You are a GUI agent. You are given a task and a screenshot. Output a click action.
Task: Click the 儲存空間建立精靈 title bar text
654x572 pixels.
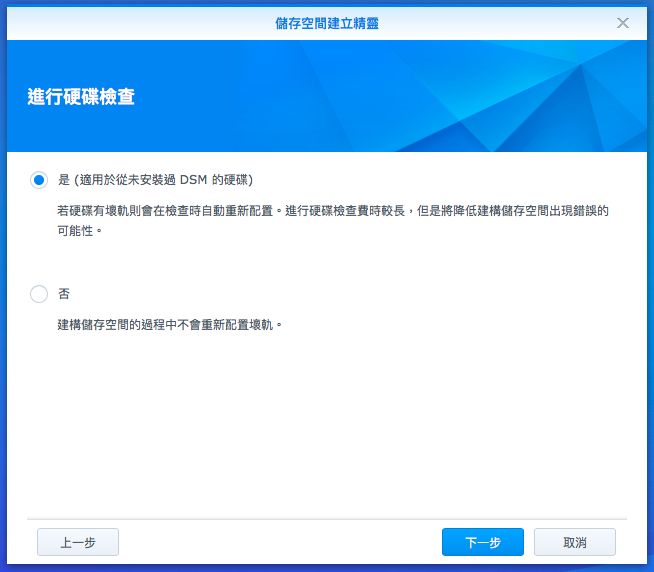327,22
